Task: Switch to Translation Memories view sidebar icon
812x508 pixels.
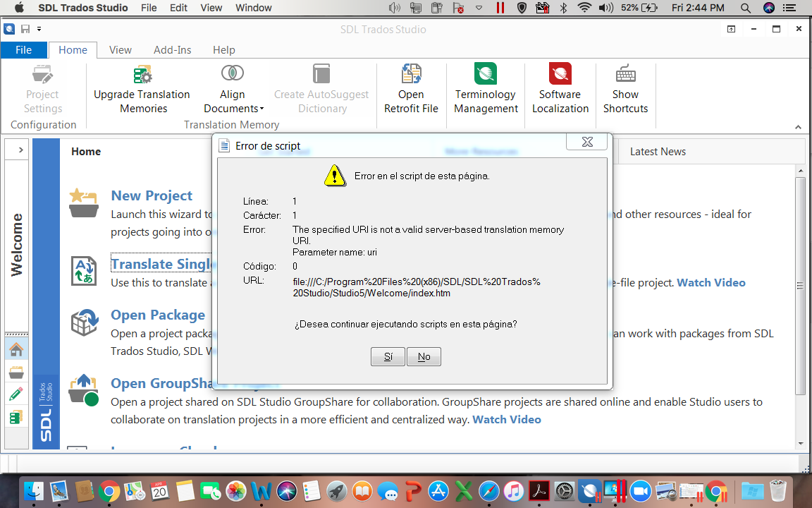Action: coord(16,417)
